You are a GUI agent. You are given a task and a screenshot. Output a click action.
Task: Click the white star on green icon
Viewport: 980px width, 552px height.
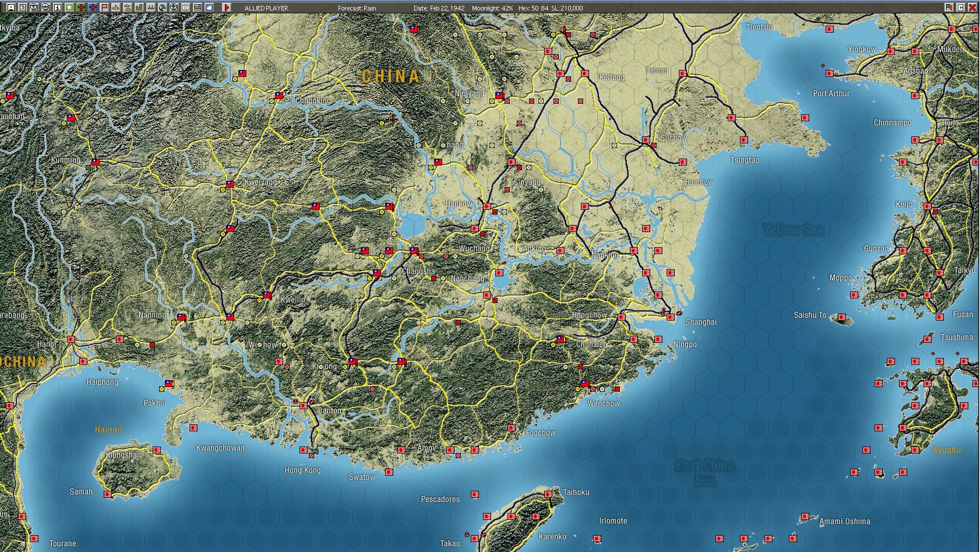coord(69,8)
